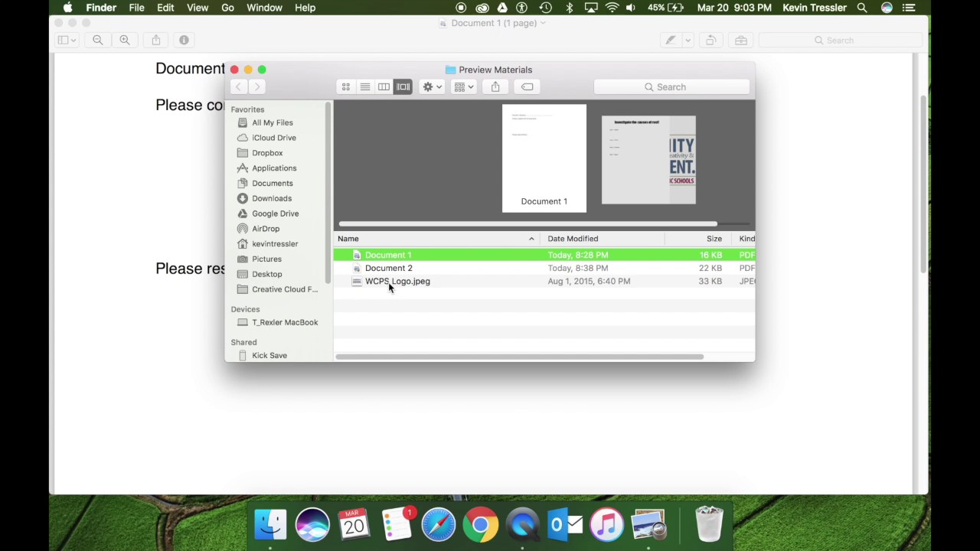Viewport: 980px width, 551px height.
Task: Open the Go menu
Action: pos(227,8)
